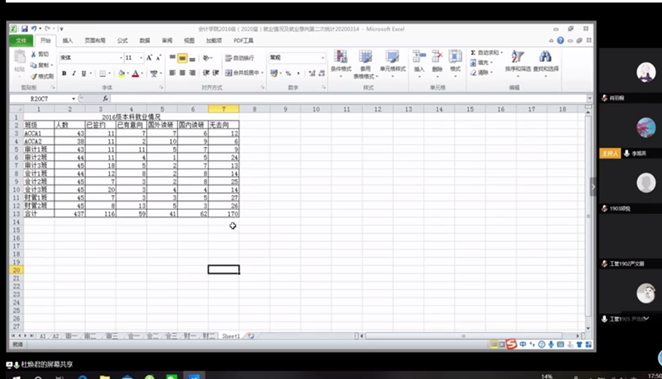
Task: Open the font name dropdown
Action: 121,57
